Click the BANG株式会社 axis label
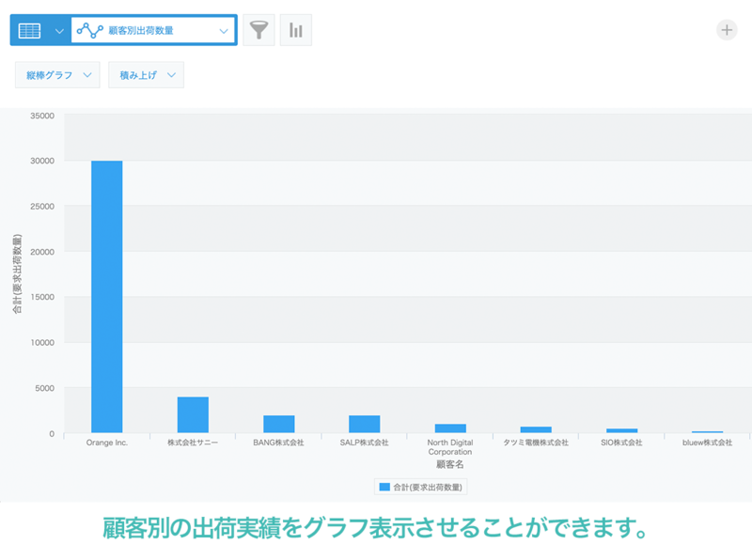The width and height of the screenshot is (752, 560). tap(278, 443)
